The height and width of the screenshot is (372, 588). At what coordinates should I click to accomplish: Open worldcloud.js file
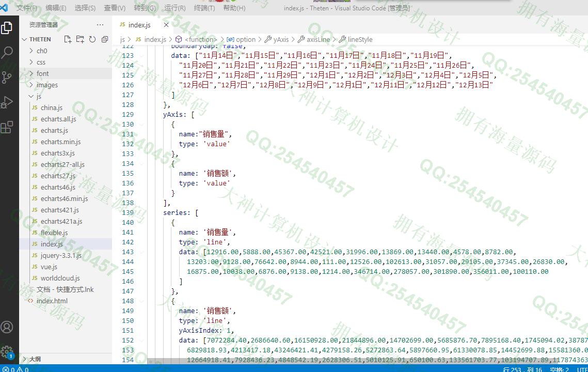(x=66, y=278)
